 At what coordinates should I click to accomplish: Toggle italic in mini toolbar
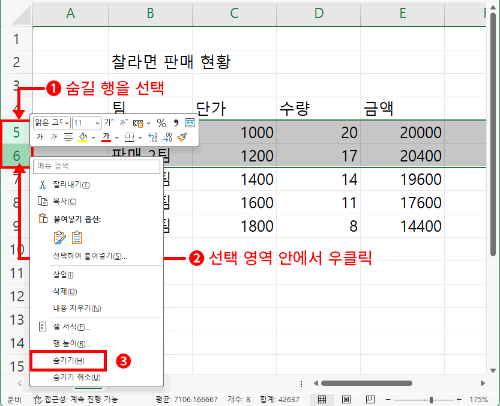pyautogui.click(x=54, y=137)
